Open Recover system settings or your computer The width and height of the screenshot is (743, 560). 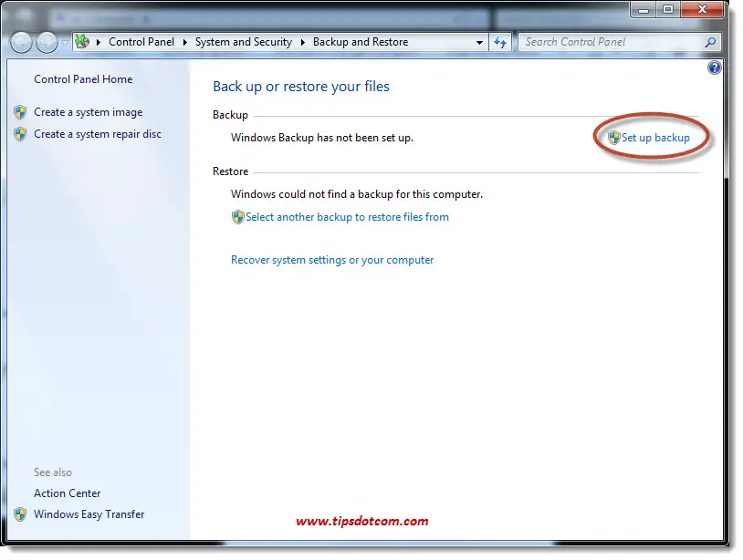pyautogui.click(x=332, y=260)
